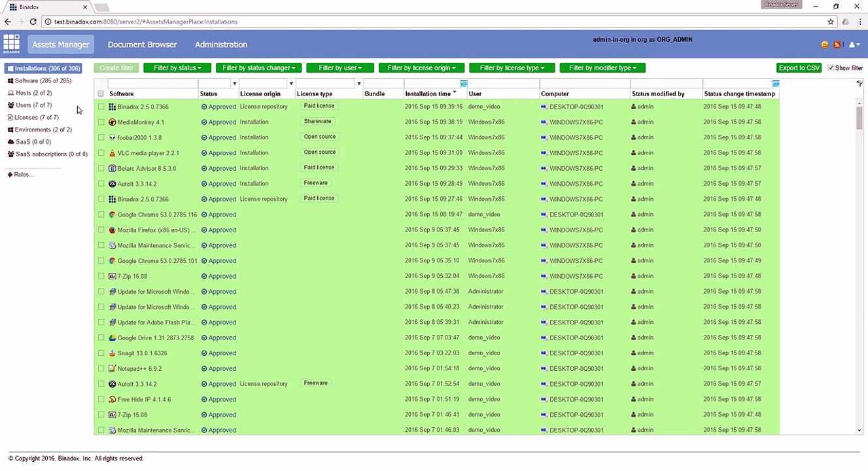
Task: Click the Snagit 13.0.1.6326 app icon
Action: click(x=113, y=353)
